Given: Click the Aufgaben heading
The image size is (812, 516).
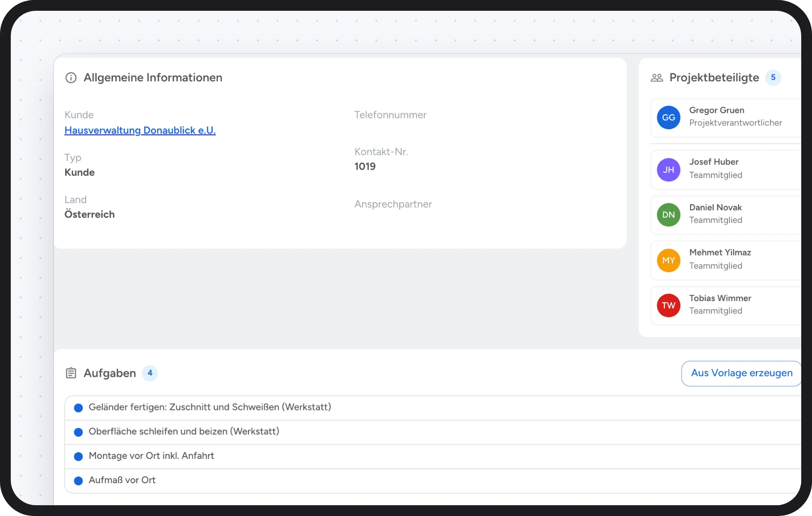Looking at the screenshot, I should coord(110,374).
